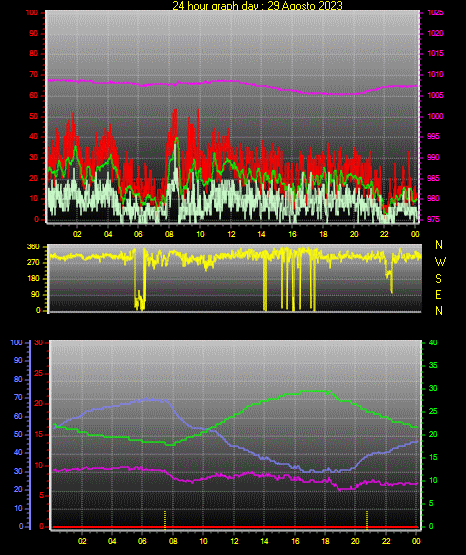Click the 'W' compass direction label
Screen dimensions: 466x555
(x=440, y=262)
